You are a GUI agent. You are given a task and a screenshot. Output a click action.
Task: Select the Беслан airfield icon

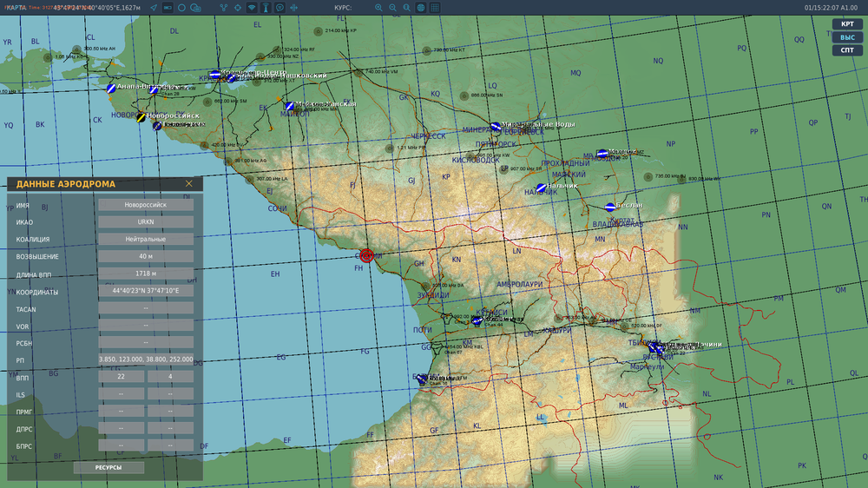coord(610,208)
